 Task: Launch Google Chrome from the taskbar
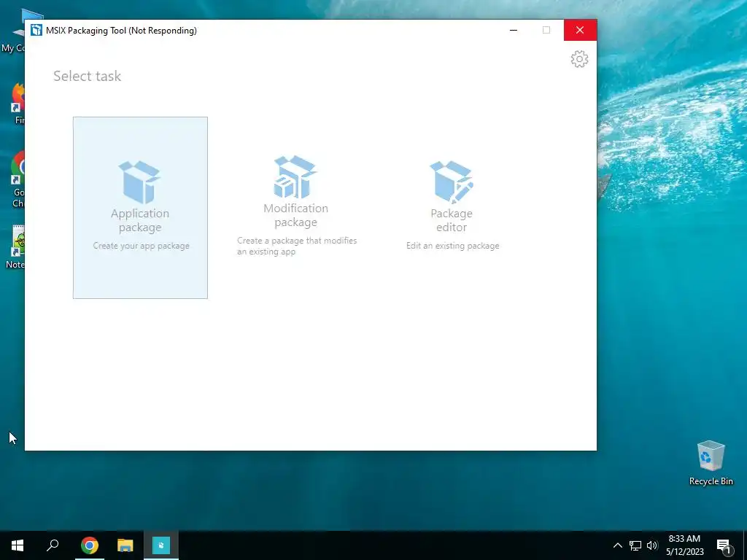coord(90,545)
